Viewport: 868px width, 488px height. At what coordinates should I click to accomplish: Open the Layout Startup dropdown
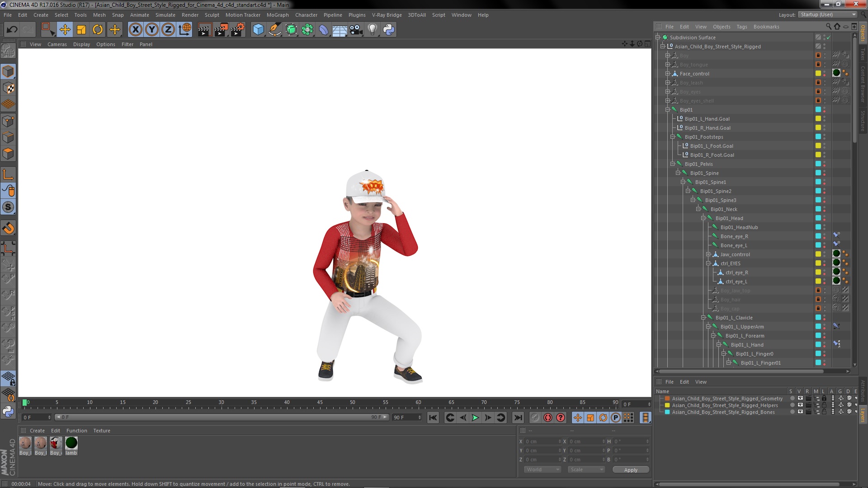(827, 14)
